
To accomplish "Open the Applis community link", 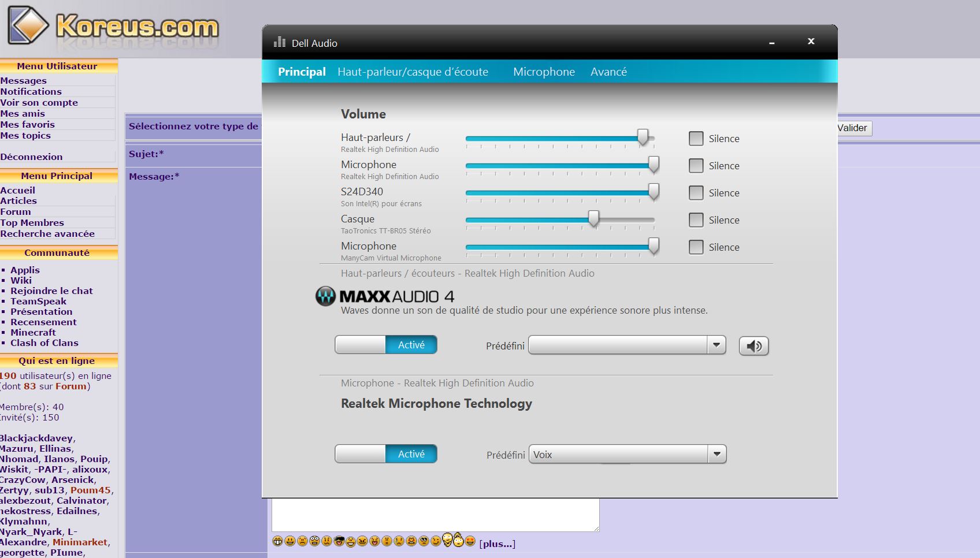I will pos(25,270).
